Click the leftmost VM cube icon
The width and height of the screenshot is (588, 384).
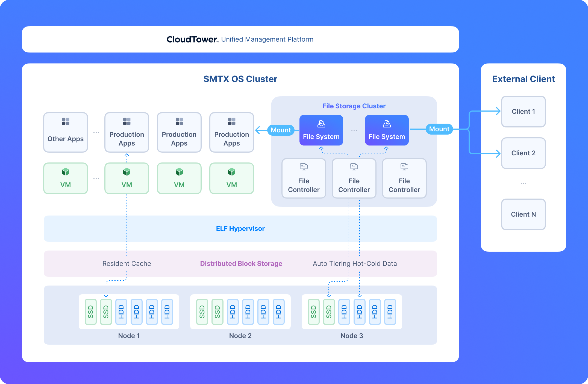click(x=66, y=172)
